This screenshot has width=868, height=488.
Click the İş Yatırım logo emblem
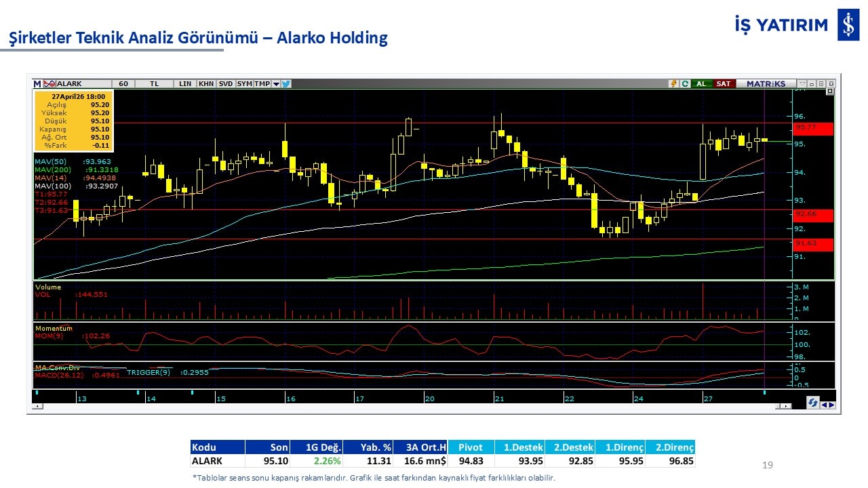coord(848,25)
